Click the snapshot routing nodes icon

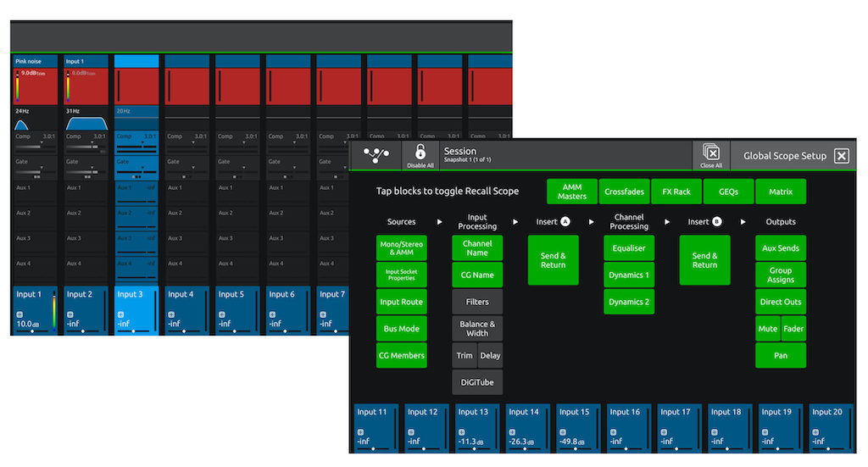[x=376, y=156]
